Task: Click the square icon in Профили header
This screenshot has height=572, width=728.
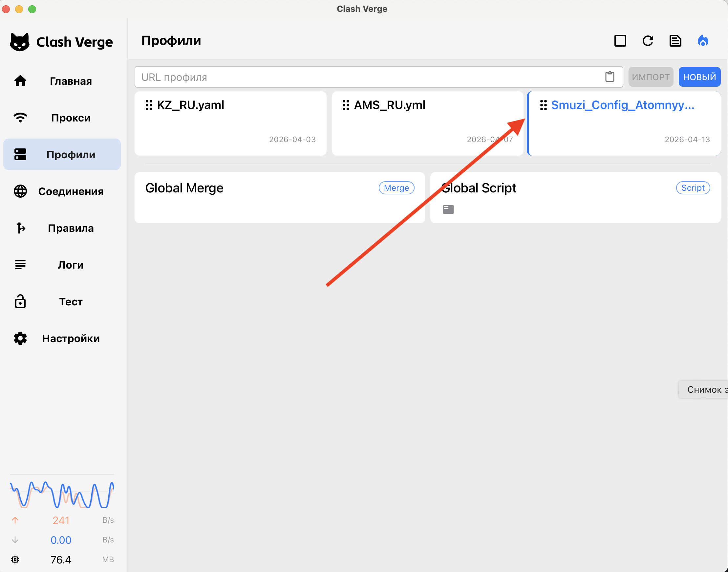Action: [620, 41]
